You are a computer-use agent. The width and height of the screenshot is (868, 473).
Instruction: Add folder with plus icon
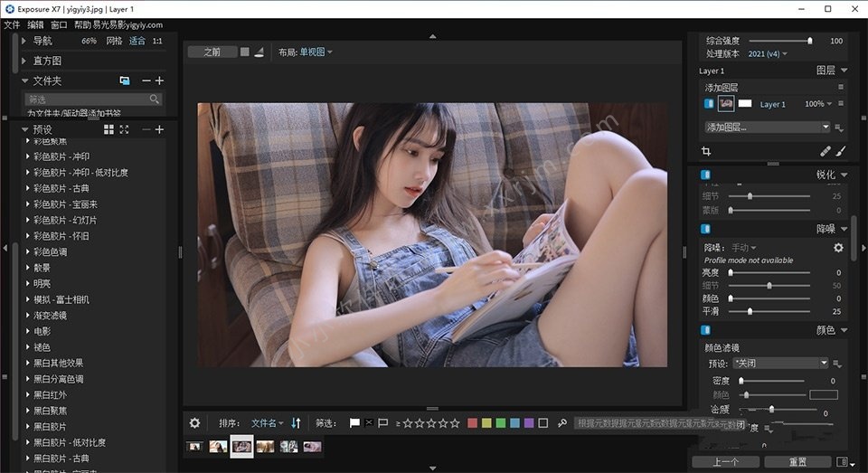coord(159,80)
